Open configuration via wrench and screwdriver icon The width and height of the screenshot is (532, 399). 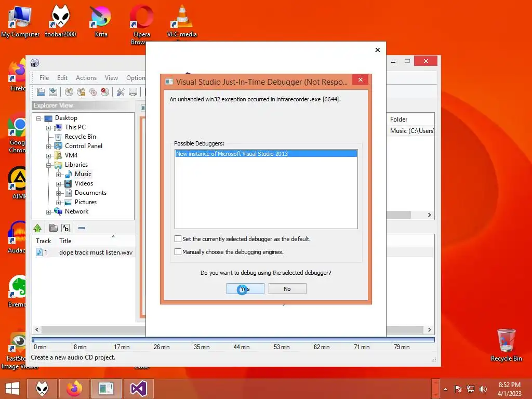[x=121, y=92]
